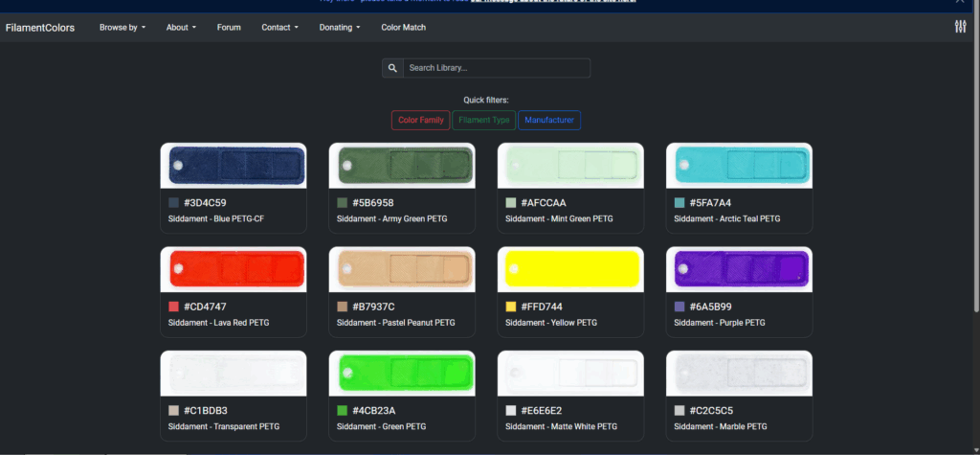Filter by Color Family
The height and width of the screenshot is (455, 980).
coord(421,120)
